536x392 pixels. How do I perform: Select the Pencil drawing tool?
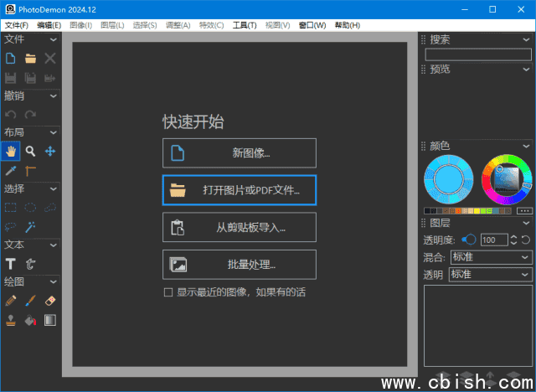[x=11, y=301]
